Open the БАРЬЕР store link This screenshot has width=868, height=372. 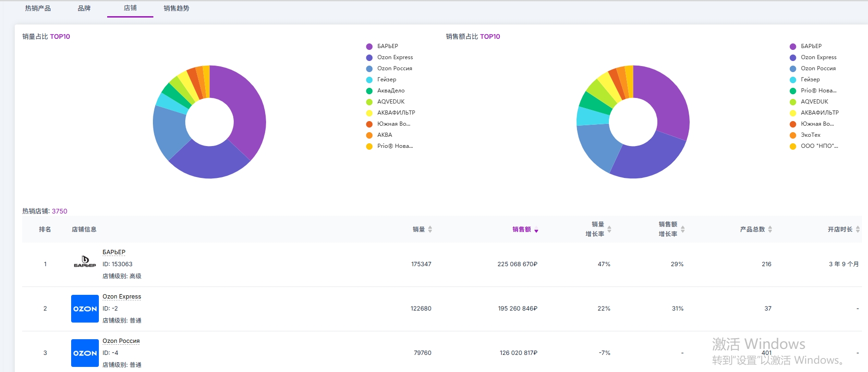[114, 252]
